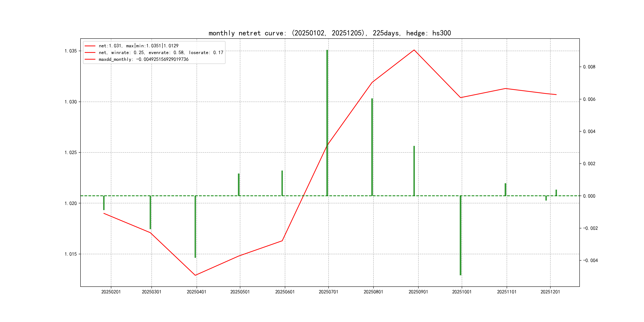The height and width of the screenshot is (322, 644).
Task: Click the 20251201 x-axis label
Action: point(550,292)
